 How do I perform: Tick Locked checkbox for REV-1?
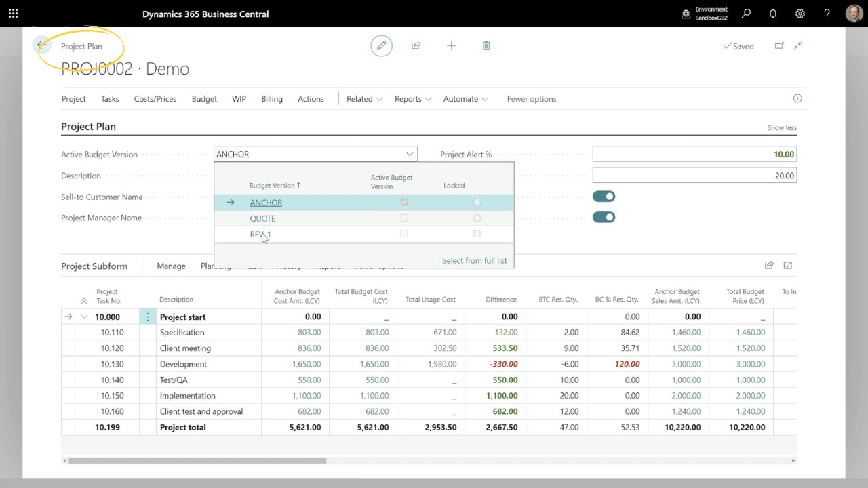(x=477, y=234)
